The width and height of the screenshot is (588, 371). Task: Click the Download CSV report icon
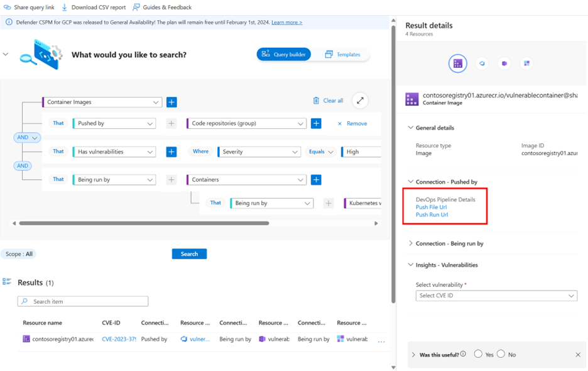point(65,7)
